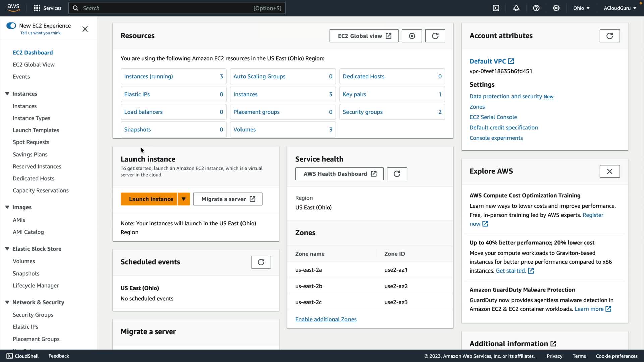
Task: Open Resources panel settings gear
Action: pos(412,36)
